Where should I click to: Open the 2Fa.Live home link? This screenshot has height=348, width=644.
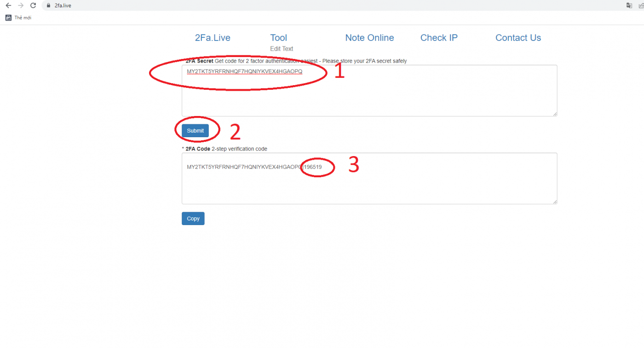tap(213, 38)
